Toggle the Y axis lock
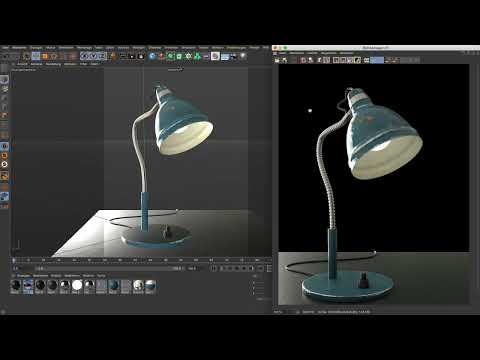The image size is (480, 360). pos(93,56)
